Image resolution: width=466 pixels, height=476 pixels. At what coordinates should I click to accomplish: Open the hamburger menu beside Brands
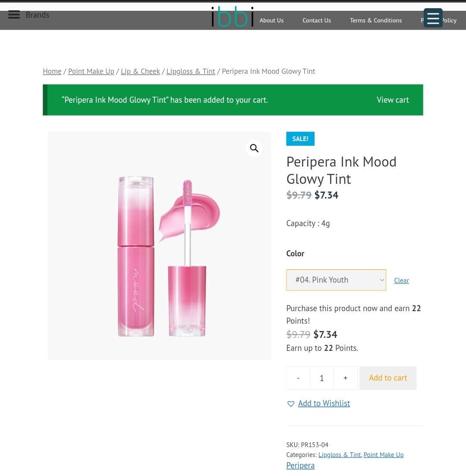coord(14,15)
